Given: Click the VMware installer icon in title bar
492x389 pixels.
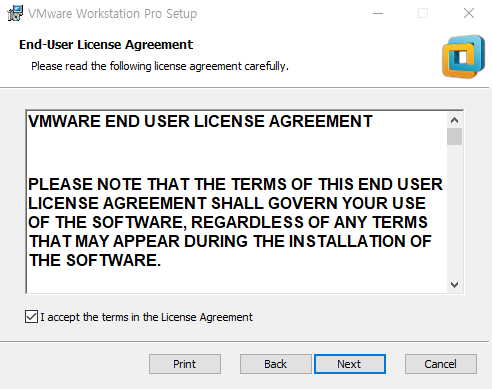Looking at the screenshot, I should 15,13.
